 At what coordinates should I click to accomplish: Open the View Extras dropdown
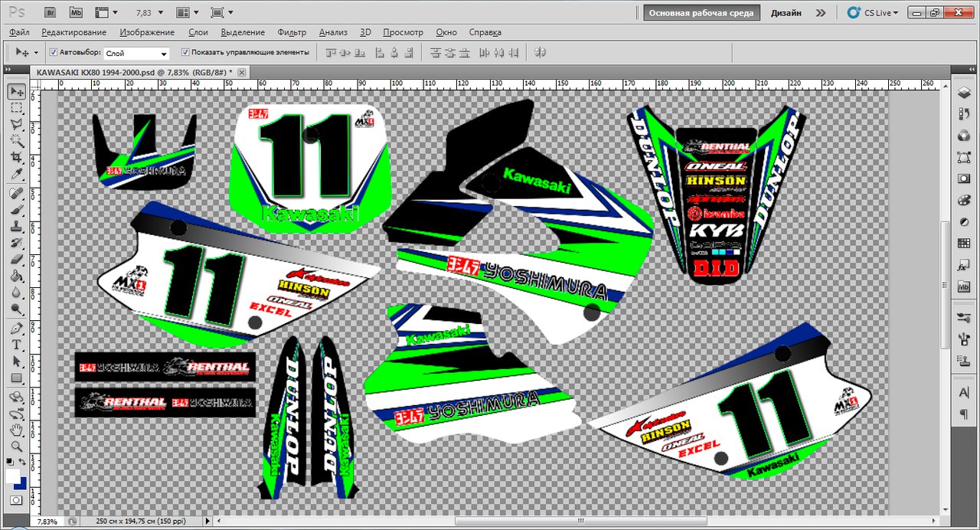click(x=106, y=13)
